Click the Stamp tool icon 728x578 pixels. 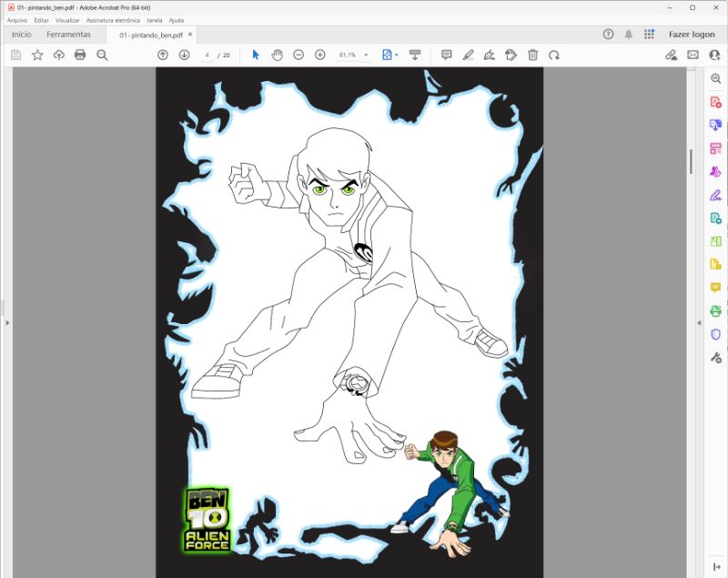tap(511, 55)
